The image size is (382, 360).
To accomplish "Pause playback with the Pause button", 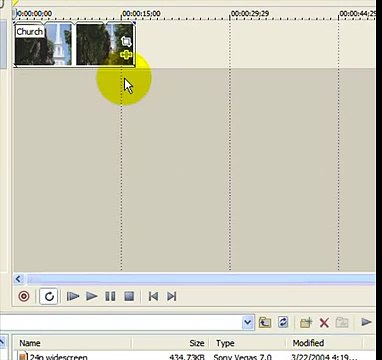I will pyautogui.click(x=110, y=296).
